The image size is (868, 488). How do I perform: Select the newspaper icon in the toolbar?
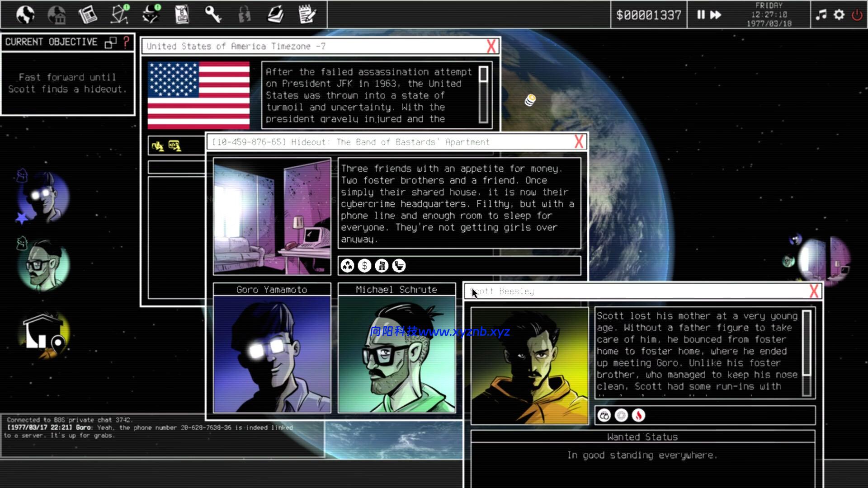89,14
